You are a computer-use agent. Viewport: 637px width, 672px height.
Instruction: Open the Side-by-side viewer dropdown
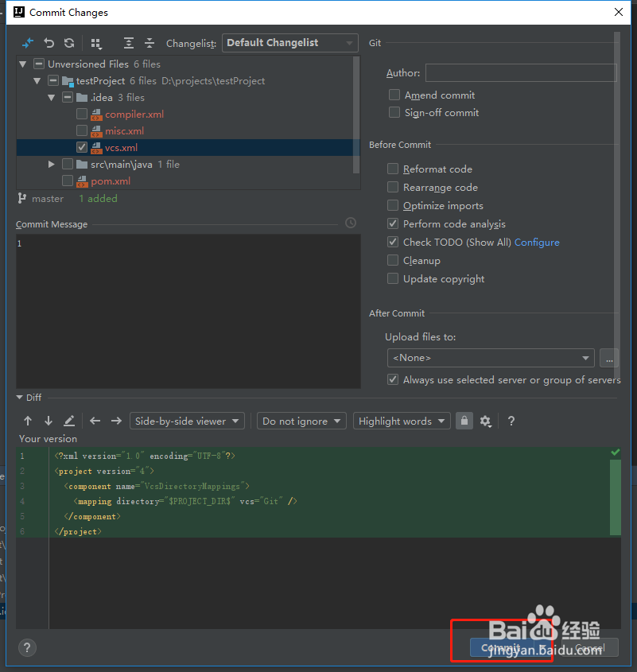[187, 421]
